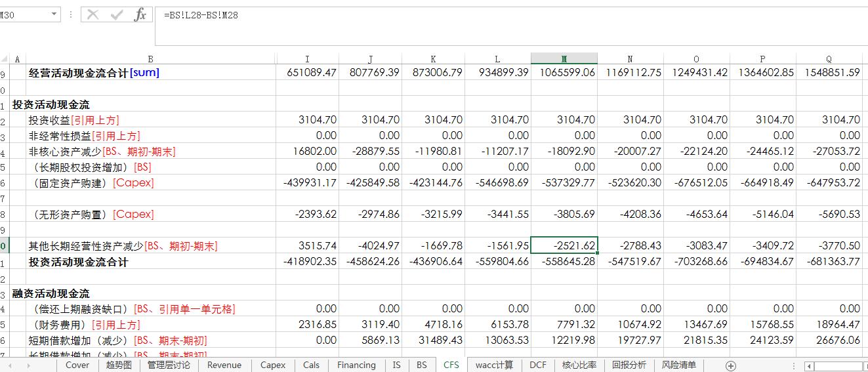Select the active CFS sheet tab
Viewport: 868px width, 372px height.
pyautogui.click(x=451, y=365)
